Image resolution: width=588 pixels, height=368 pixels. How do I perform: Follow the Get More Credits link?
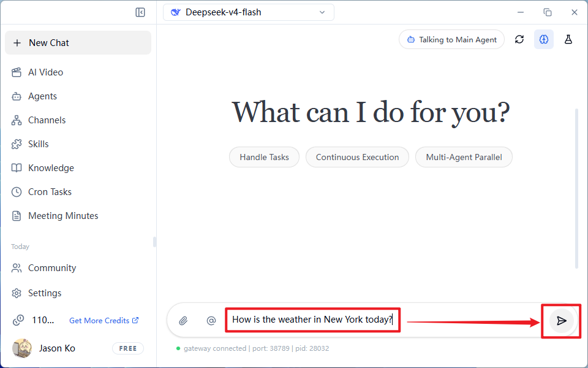[104, 321]
